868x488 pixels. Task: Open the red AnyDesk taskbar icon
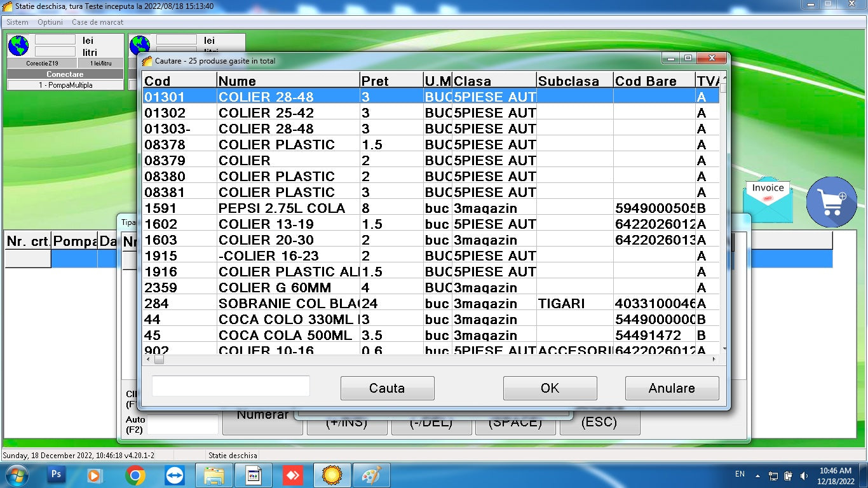pos(292,475)
